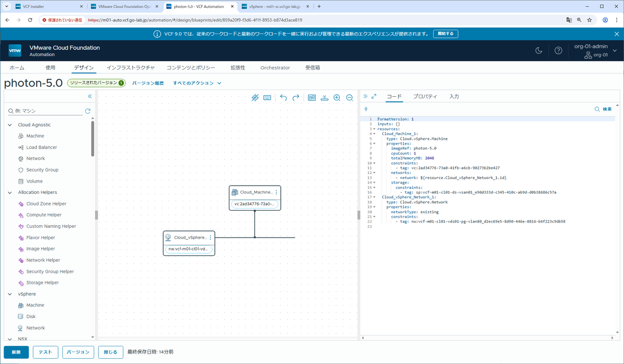Screen dimensions: 624x364
Task: Collapse the left resource panel with chevrons
Action: coord(89,96)
